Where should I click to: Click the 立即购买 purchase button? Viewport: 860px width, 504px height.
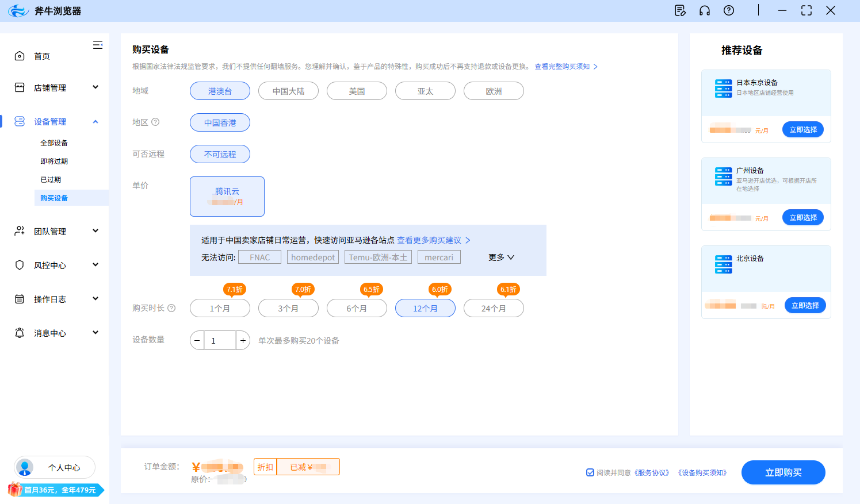[783, 472]
